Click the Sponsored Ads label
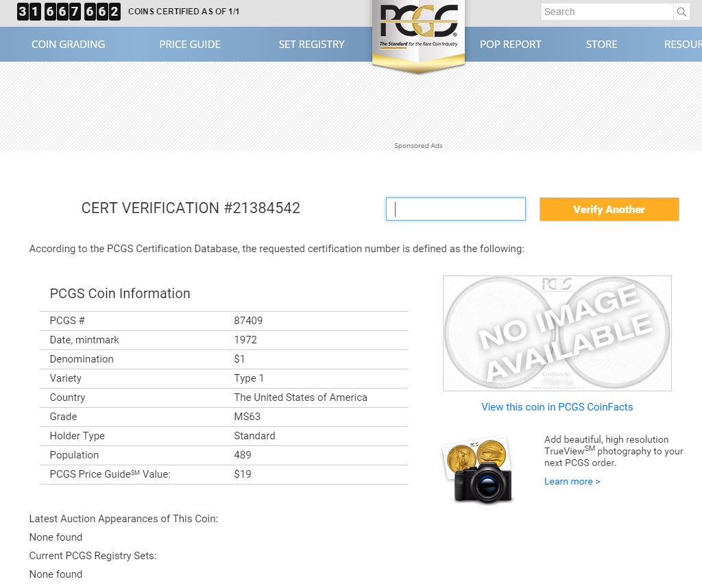Screen dimensions: 702x588 (x=418, y=146)
